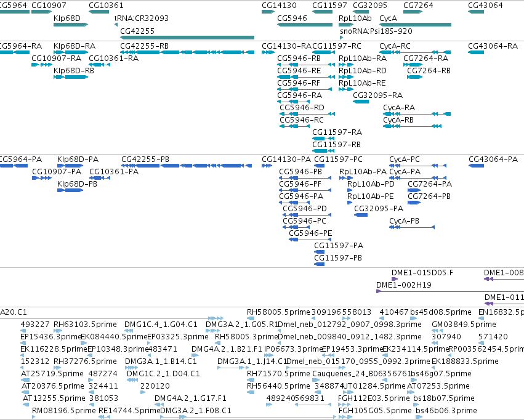Image resolution: width=524 pixels, height=420 pixels.
Task: Click transcript RpL10Ab-RA label
Action: tap(363, 58)
